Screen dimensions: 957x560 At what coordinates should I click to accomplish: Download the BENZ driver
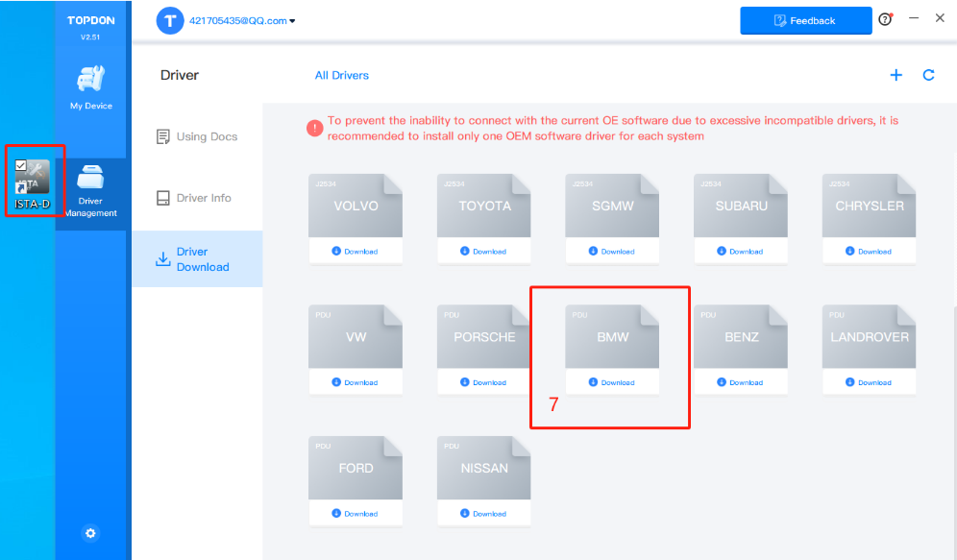click(741, 382)
